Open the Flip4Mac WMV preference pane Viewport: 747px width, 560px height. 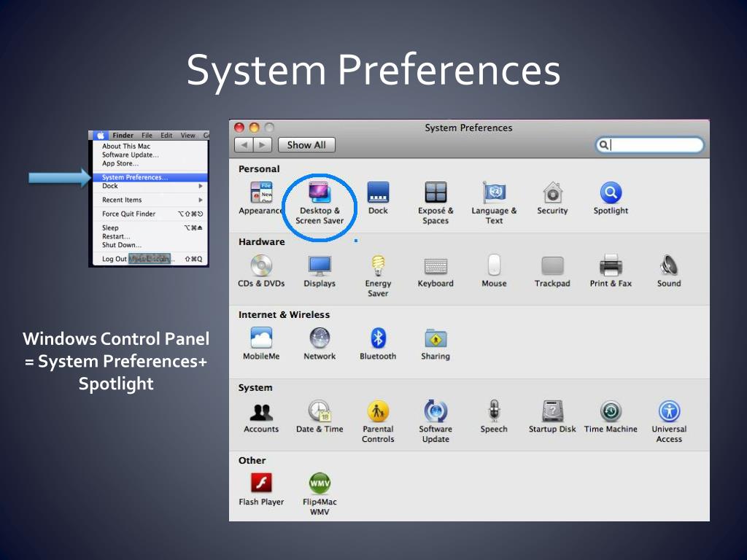(x=320, y=494)
